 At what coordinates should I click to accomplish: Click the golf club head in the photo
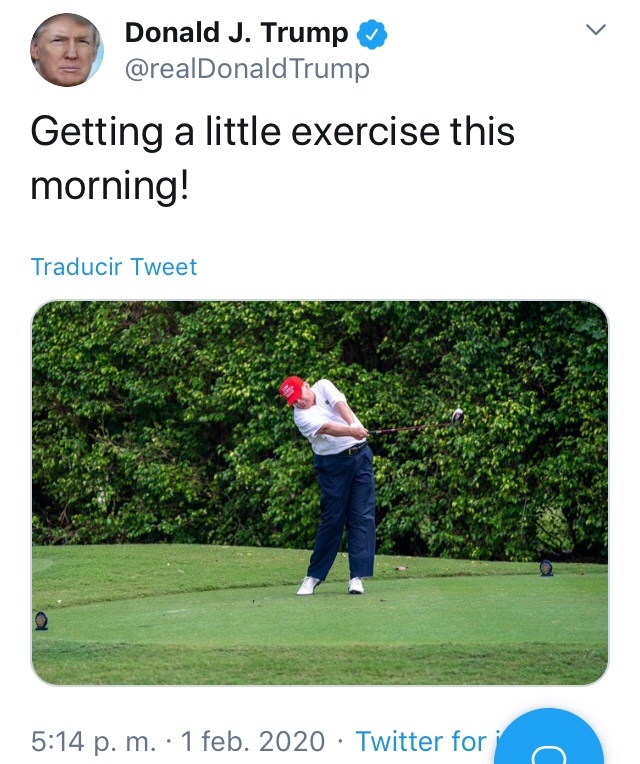[457, 417]
